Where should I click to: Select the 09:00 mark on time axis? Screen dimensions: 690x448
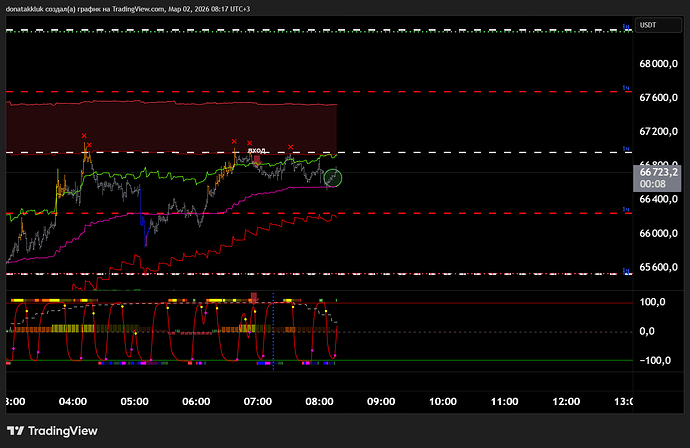(381, 400)
